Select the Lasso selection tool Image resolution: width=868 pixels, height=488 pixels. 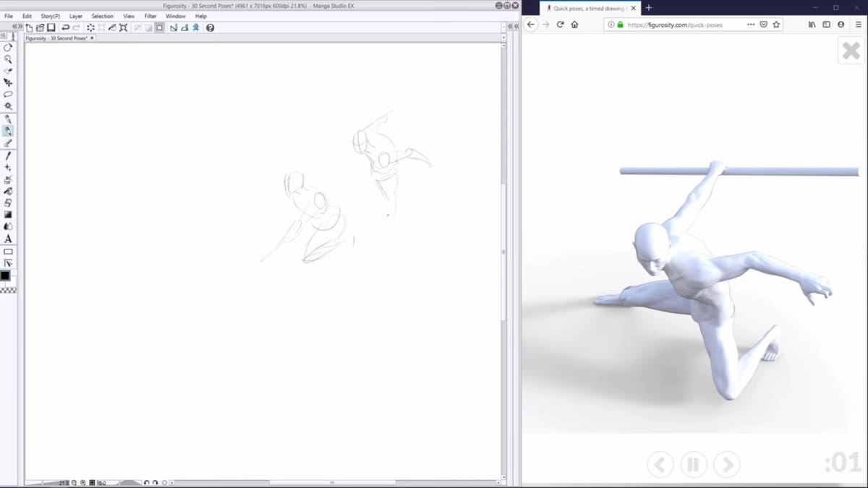(x=7, y=94)
